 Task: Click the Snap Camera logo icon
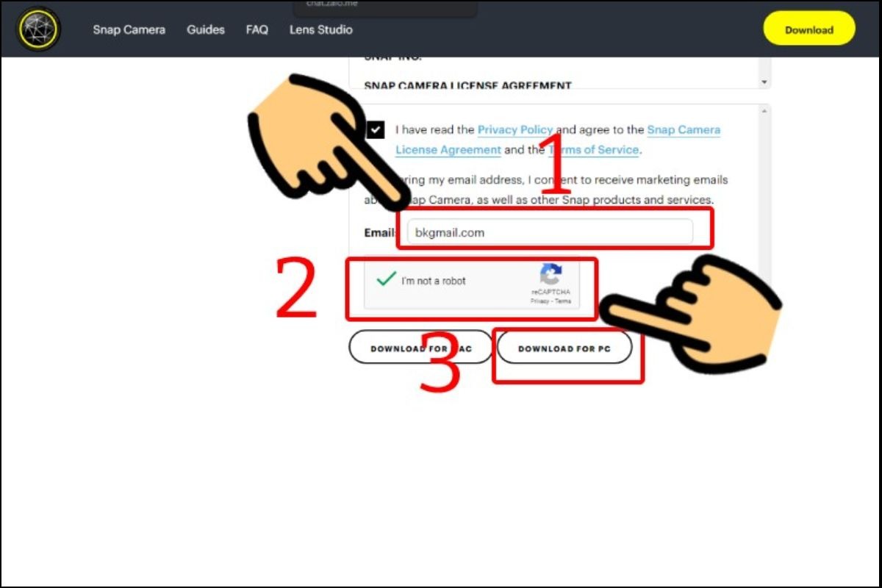(x=39, y=30)
